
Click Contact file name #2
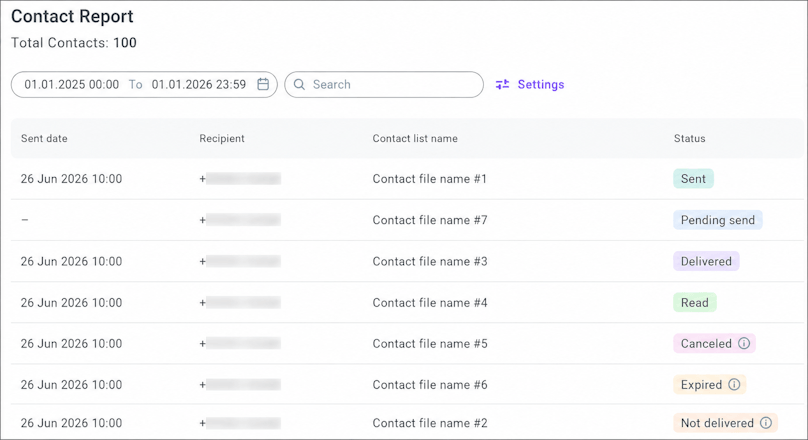(430, 423)
